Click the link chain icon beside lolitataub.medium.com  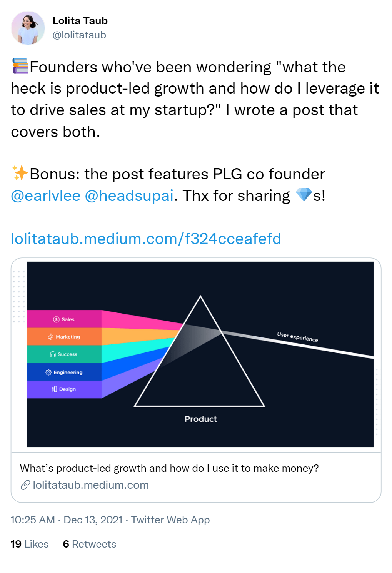click(25, 485)
